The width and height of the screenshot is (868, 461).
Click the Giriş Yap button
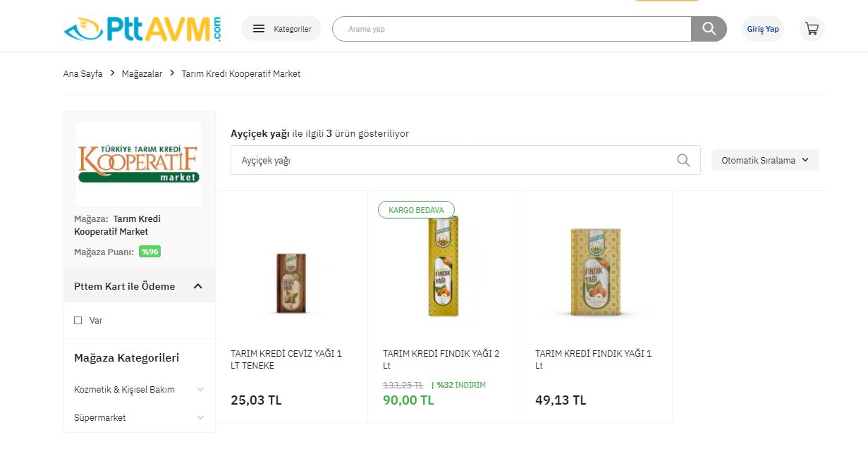762,29
